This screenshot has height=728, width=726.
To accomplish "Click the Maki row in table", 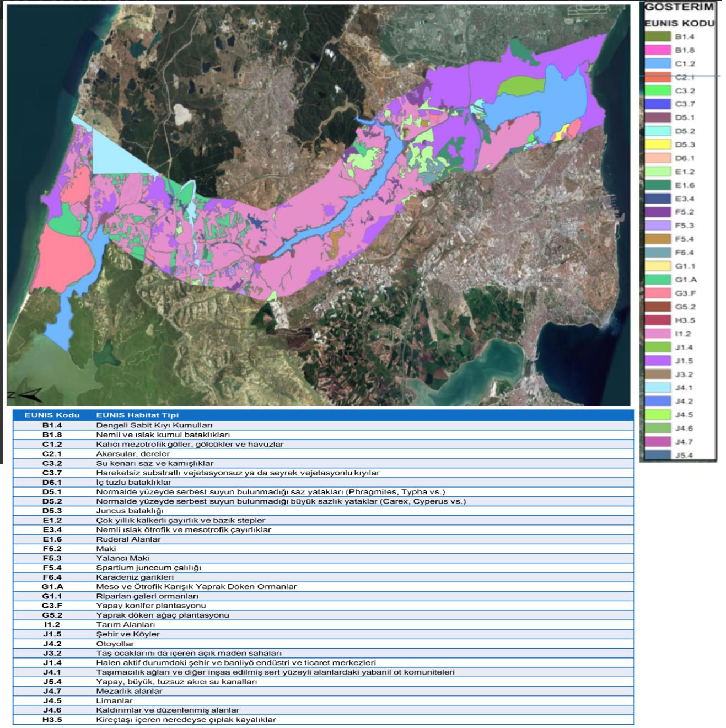I will (323, 549).
